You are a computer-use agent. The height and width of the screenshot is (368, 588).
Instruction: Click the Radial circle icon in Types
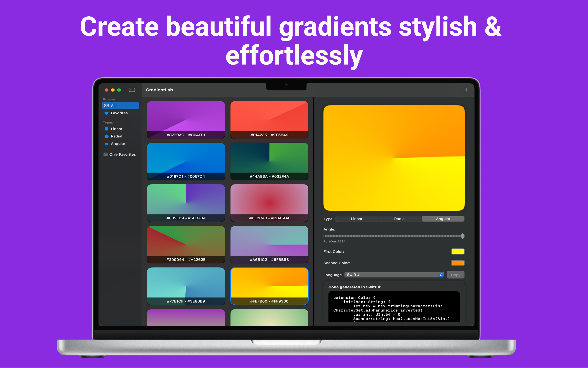(x=106, y=136)
